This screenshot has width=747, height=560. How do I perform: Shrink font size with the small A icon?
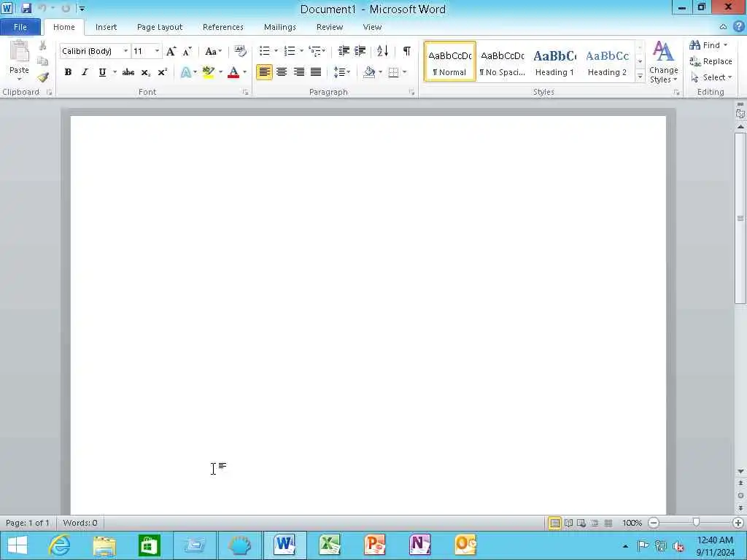[x=187, y=51]
